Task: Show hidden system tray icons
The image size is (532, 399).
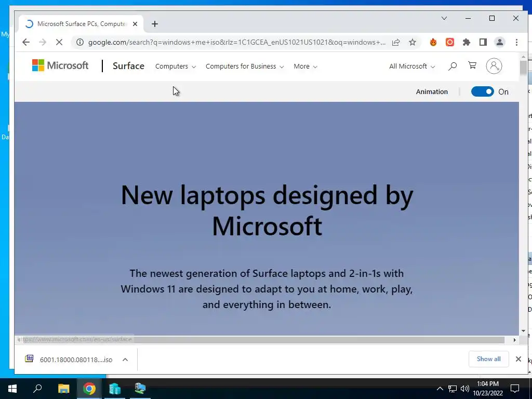Action: [x=440, y=389]
